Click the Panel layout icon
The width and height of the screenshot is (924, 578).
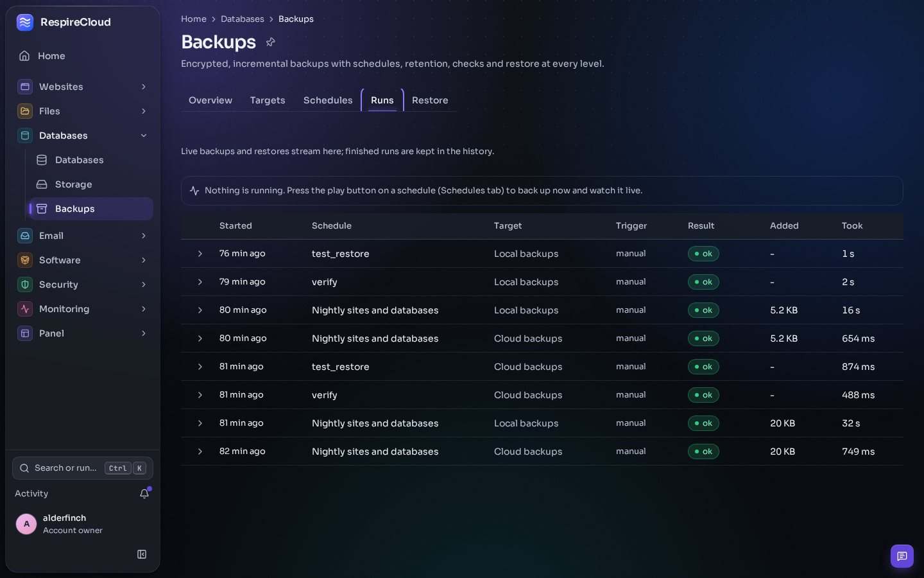click(25, 333)
